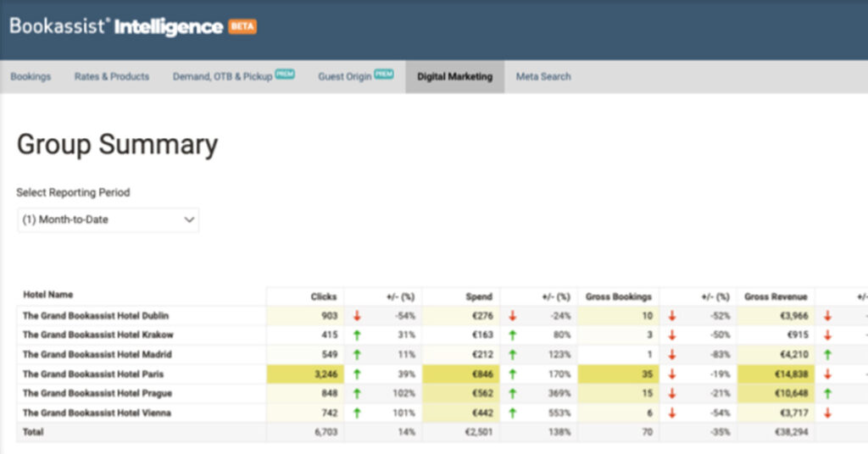Screen dimensions: 868x454
Task: Click Vienna's red arrow for gross bookings
Action: tap(672, 413)
